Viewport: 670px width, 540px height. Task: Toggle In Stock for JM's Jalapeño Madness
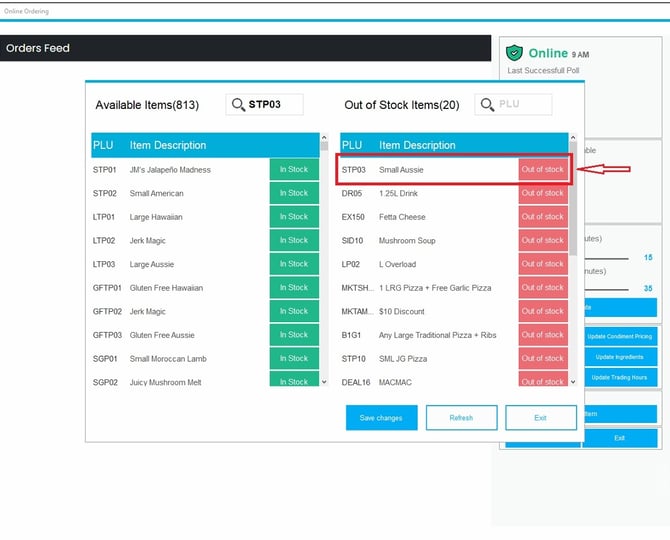(294, 170)
